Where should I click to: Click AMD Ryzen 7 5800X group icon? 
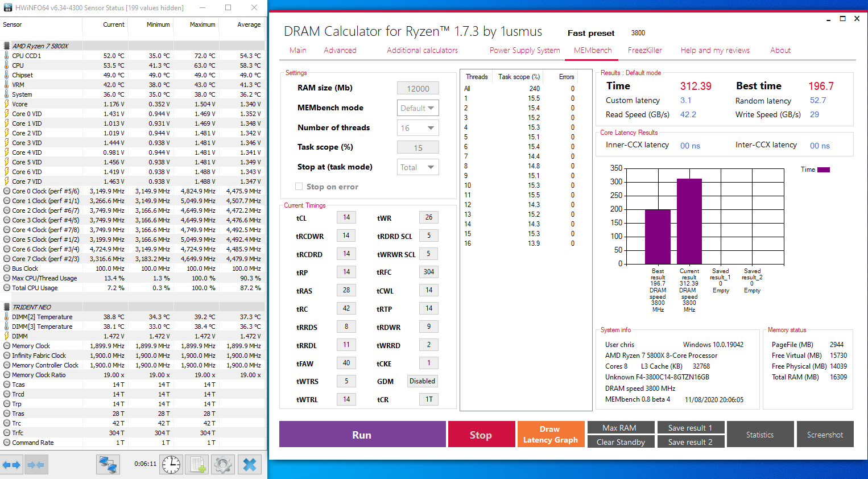[7, 46]
